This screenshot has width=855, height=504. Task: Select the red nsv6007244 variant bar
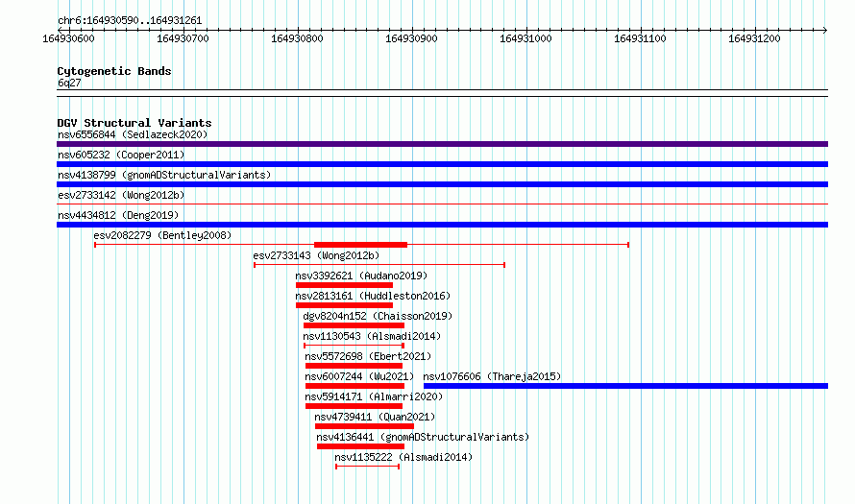pos(355,386)
